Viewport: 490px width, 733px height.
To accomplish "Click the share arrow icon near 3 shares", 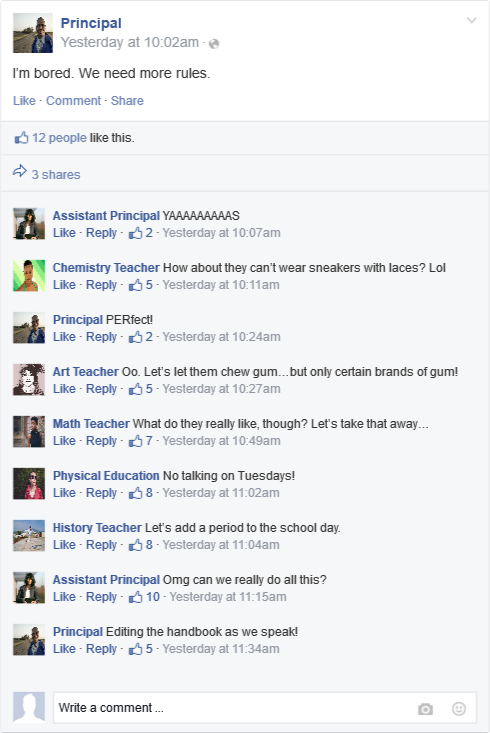I will (x=20, y=172).
